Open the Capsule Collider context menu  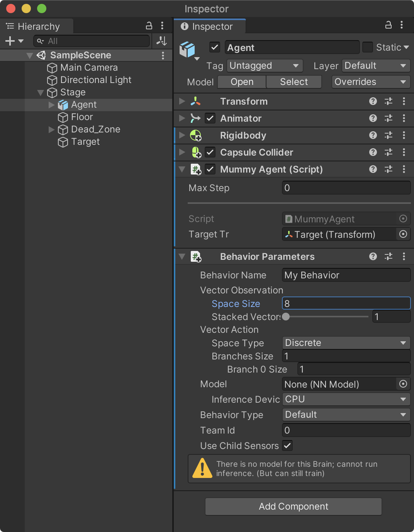click(404, 152)
